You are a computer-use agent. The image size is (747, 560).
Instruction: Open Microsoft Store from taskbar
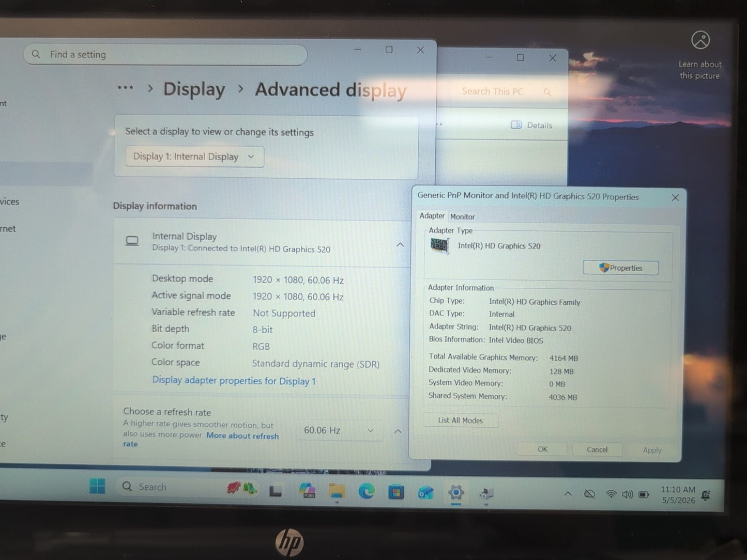pyautogui.click(x=396, y=492)
